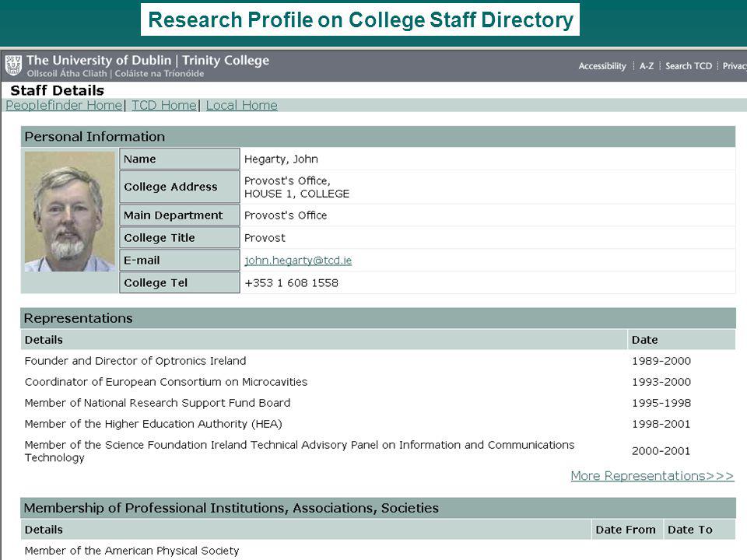Select the Provost's Office department value

(x=286, y=215)
